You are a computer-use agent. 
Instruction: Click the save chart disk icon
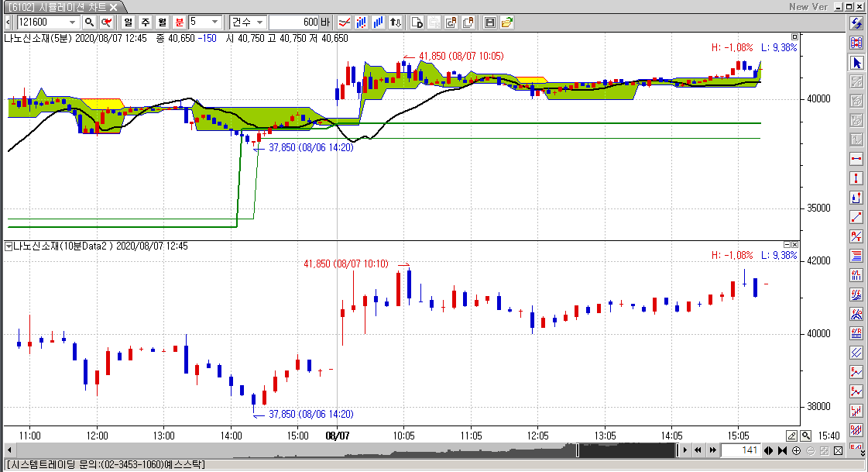coord(489,22)
